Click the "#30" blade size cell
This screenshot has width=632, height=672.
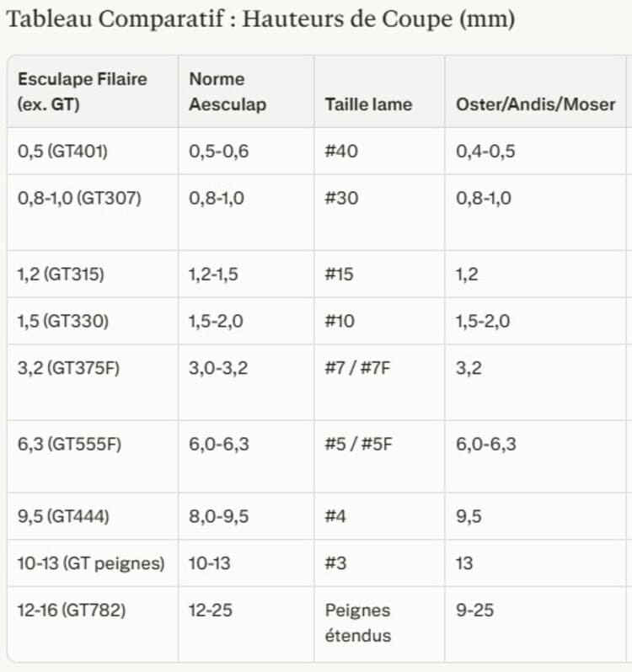click(341, 199)
